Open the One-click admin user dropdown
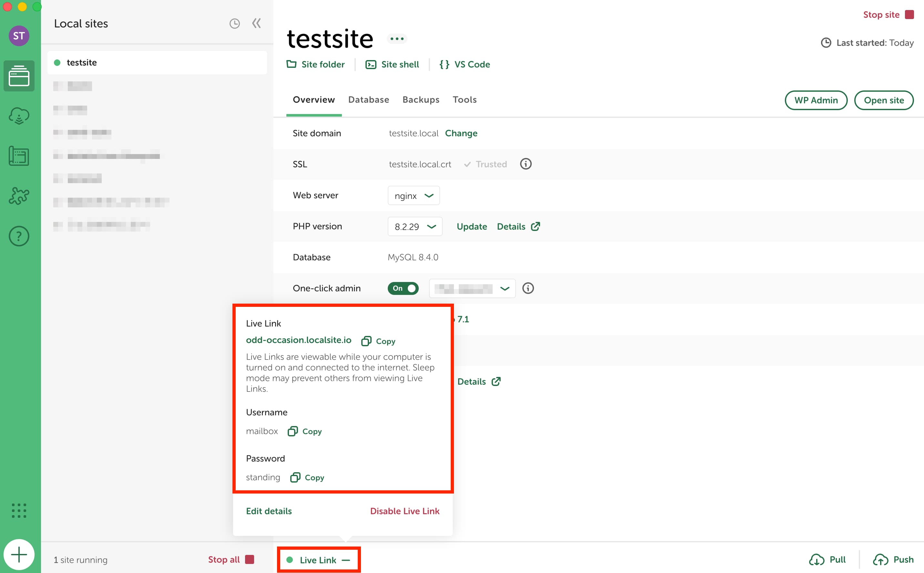924x573 pixels. (x=472, y=288)
